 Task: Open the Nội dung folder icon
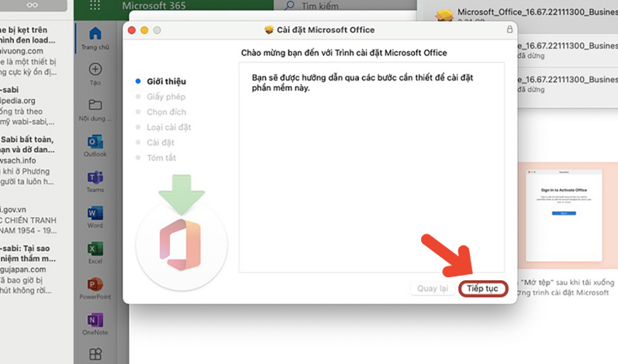point(95,108)
